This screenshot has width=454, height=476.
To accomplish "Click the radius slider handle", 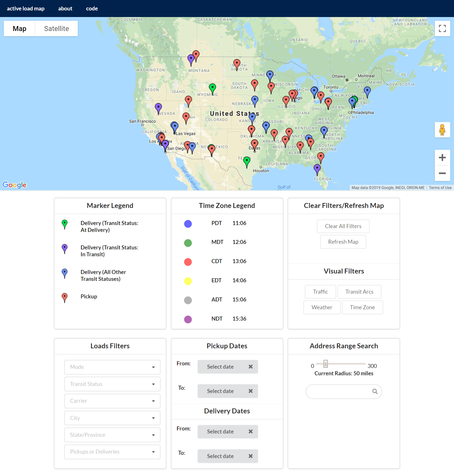I will coord(325,364).
